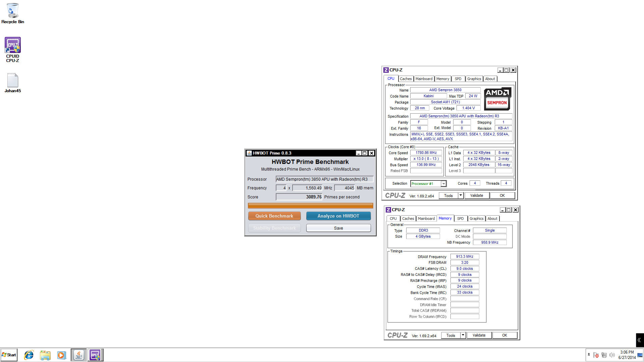Open the network tray icon
This screenshot has width=644, height=362.
[604, 355]
